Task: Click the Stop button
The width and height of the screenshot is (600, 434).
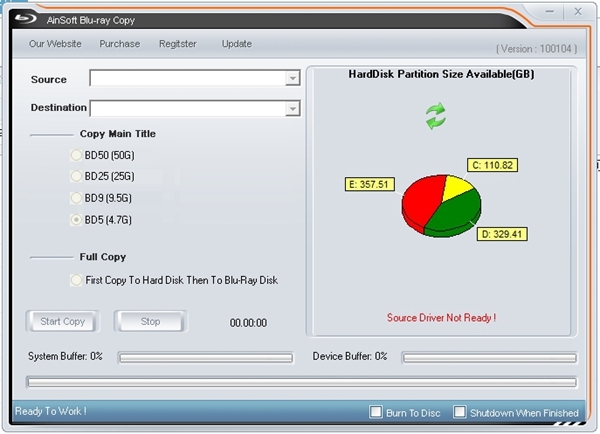Action: coord(150,321)
